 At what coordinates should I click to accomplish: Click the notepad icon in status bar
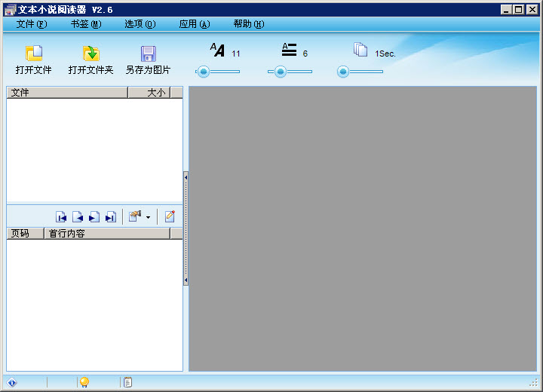(127, 382)
